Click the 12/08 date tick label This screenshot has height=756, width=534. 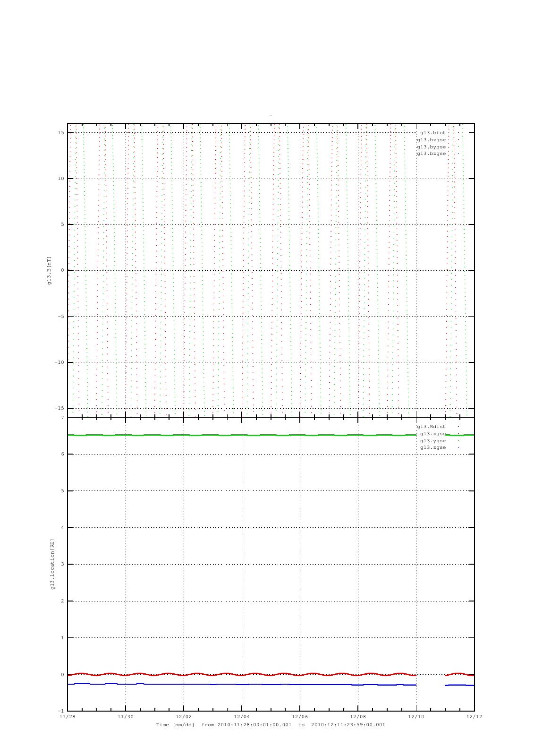click(358, 717)
